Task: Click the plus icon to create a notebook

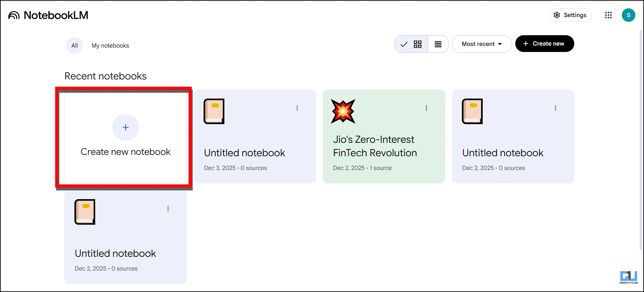Action: (126, 127)
